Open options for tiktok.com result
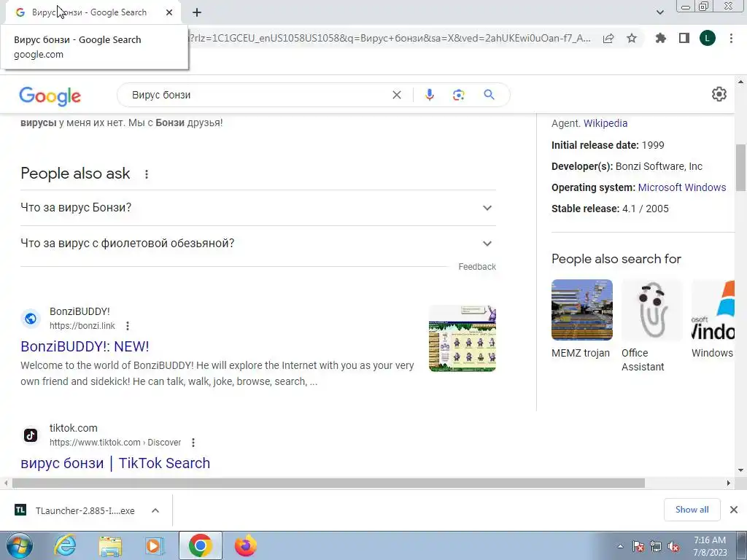747x560 pixels. 193,443
